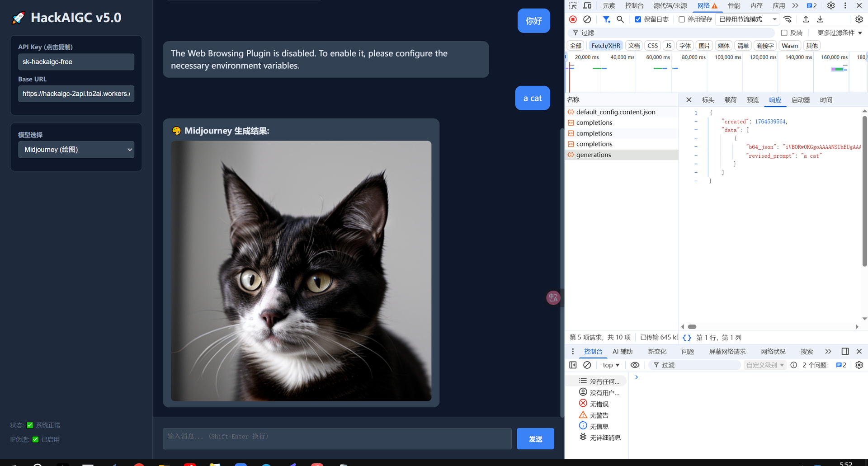Image resolution: width=868 pixels, height=466 pixels.
Task: Expand the network throttling mode dropdown
Action: [x=747, y=19]
